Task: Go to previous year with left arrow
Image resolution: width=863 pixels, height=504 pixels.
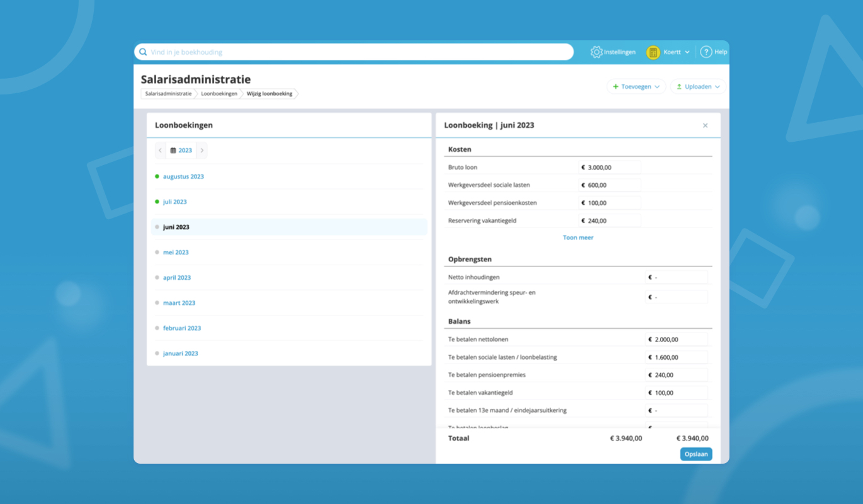Action: click(161, 151)
